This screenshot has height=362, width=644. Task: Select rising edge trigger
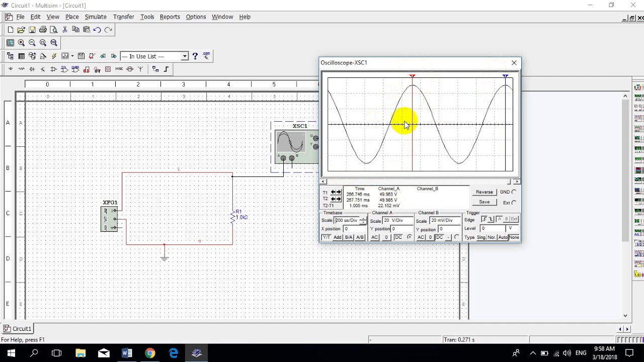[x=485, y=219]
